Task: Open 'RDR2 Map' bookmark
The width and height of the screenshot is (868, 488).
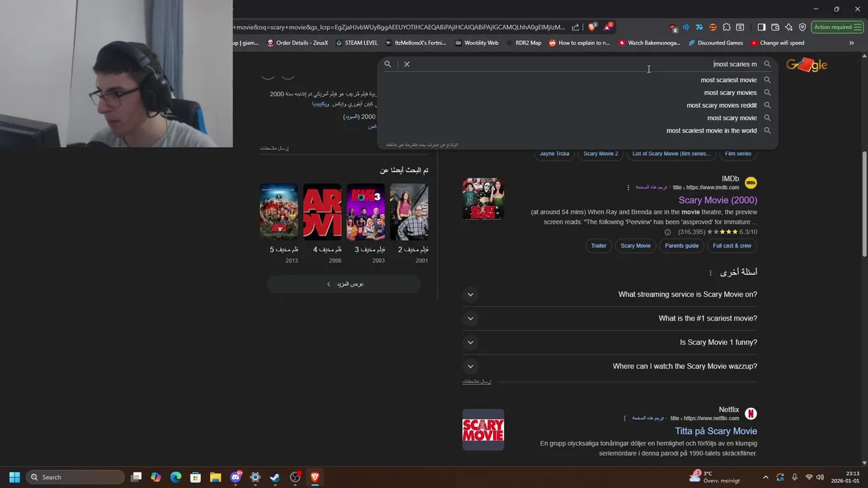Action: 523,43
